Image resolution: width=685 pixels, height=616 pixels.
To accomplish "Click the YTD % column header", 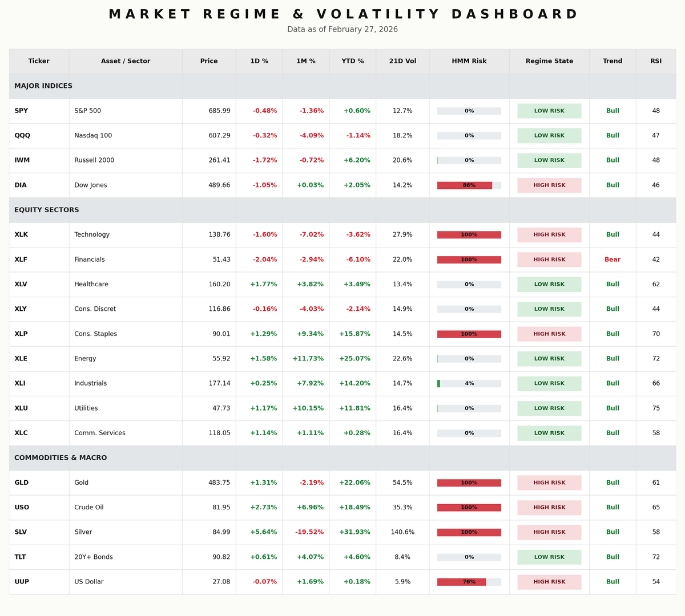I will (x=352, y=61).
